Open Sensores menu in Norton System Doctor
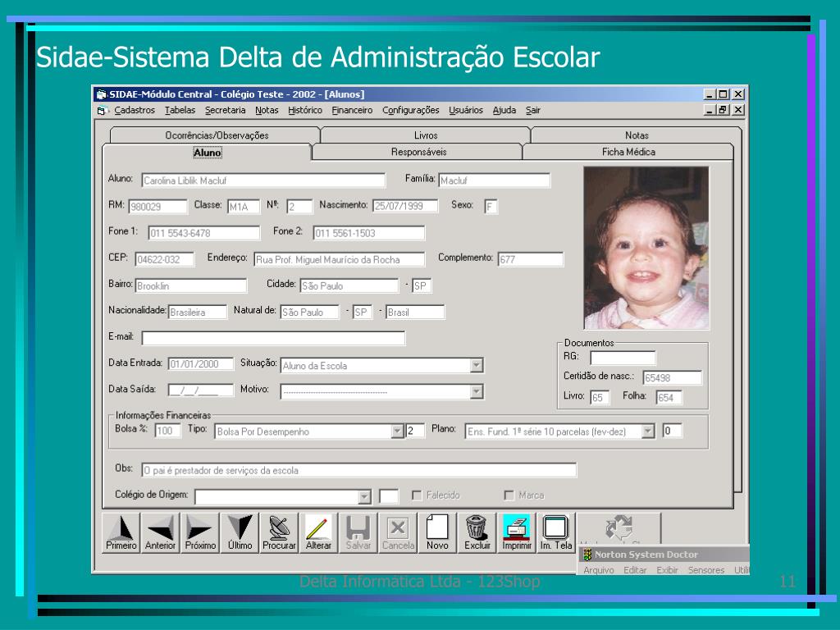Screen dimensions: 840x630 tap(706, 570)
